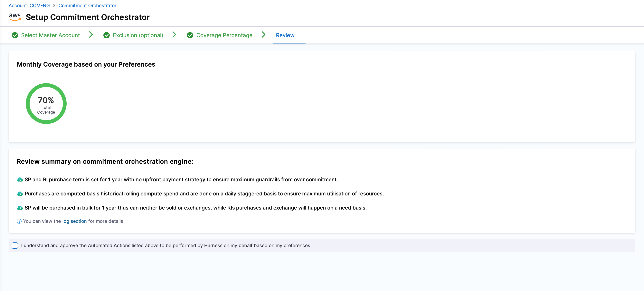Click chevron after Coverage Percentage step
The height and width of the screenshot is (291, 644).
point(263,35)
